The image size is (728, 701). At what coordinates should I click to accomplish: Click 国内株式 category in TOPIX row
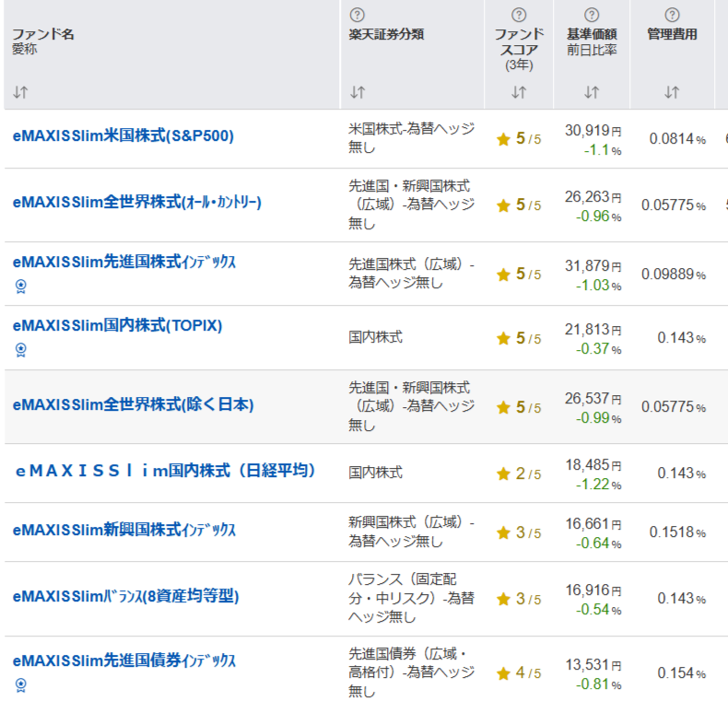(375, 337)
